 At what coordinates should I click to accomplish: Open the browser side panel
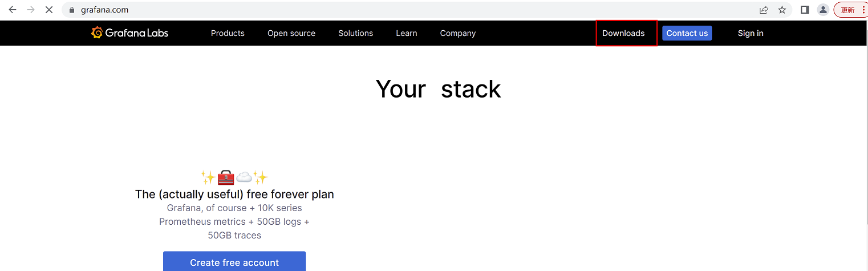pyautogui.click(x=805, y=10)
